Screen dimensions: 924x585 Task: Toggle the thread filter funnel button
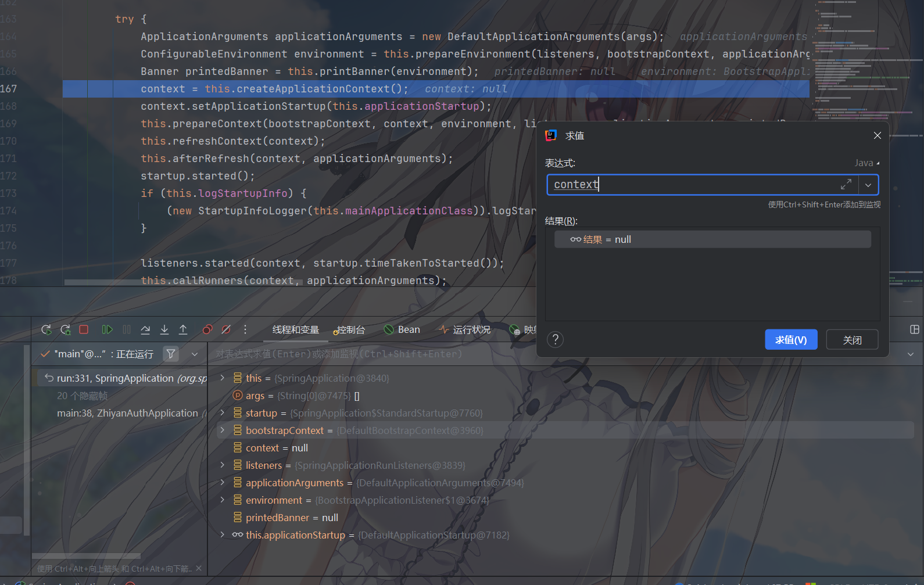[171, 354]
